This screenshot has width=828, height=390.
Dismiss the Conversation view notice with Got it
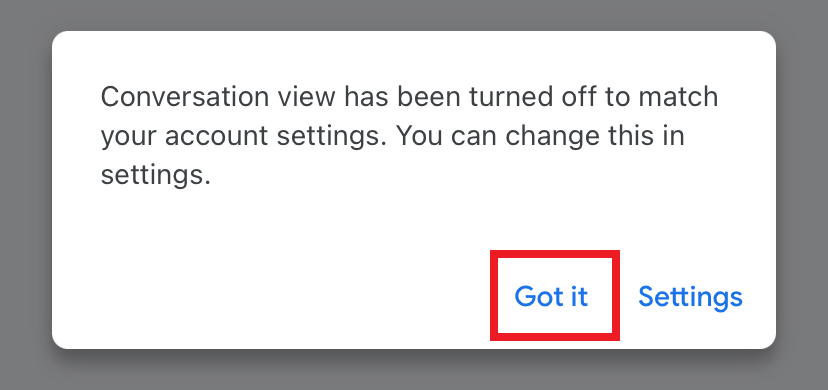(551, 296)
